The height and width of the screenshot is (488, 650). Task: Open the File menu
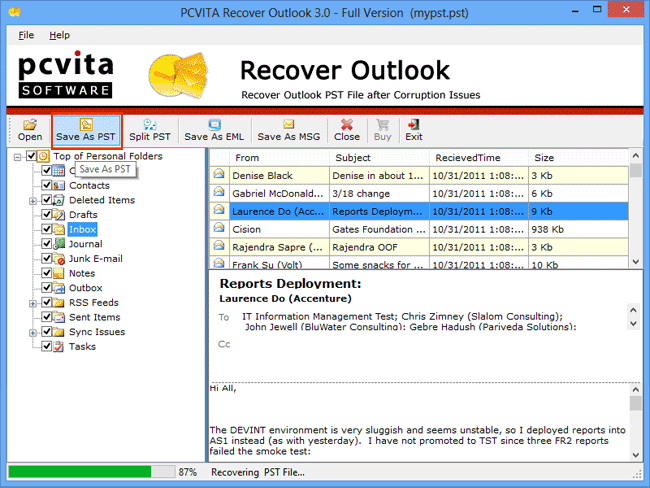point(26,35)
